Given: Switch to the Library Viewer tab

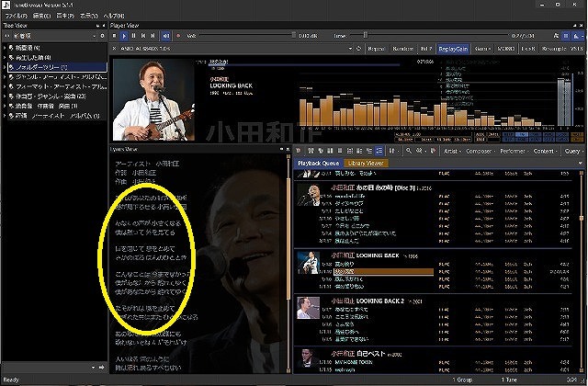Looking at the screenshot, I should coord(368,163).
